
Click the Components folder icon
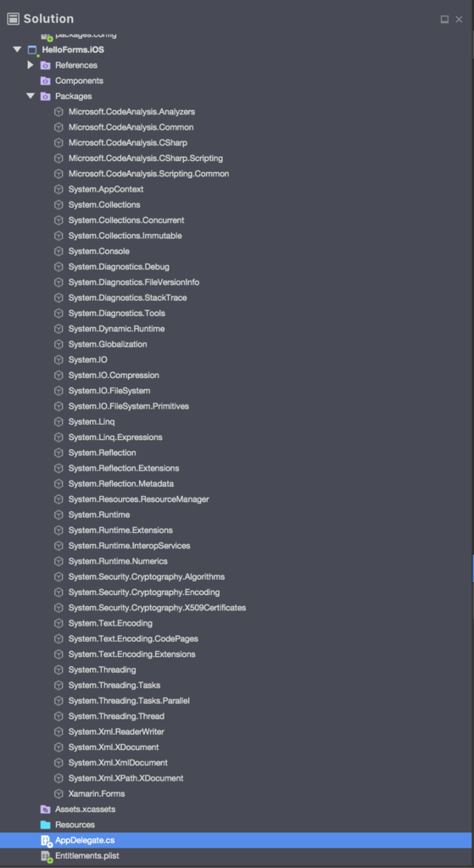tap(46, 81)
